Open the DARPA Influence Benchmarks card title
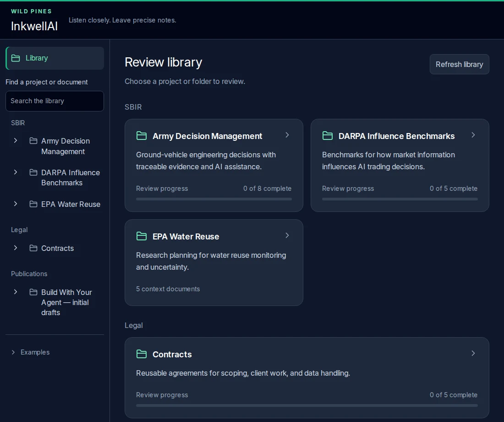504x422 pixels. point(396,136)
